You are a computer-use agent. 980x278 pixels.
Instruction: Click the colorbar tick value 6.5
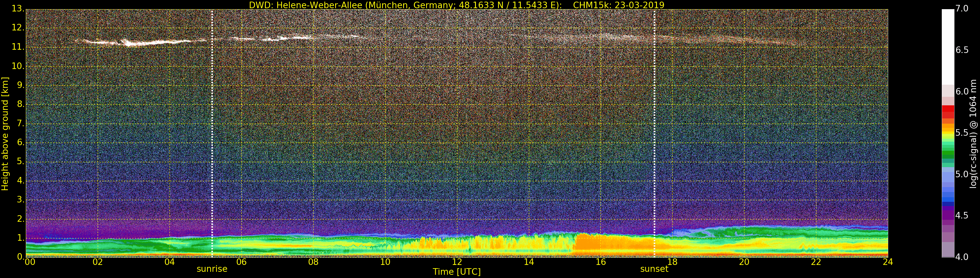[x=962, y=50]
